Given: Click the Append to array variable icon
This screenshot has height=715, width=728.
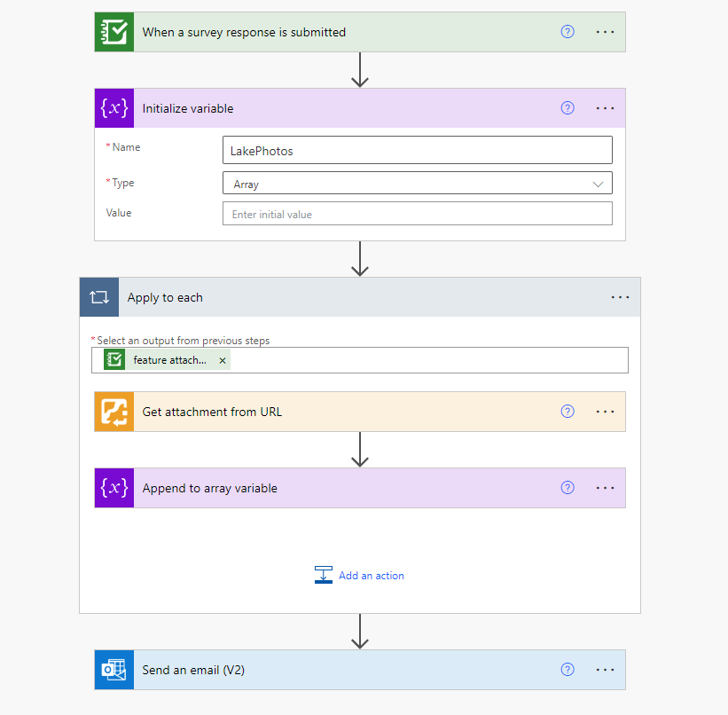Looking at the screenshot, I should tap(114, 488).
